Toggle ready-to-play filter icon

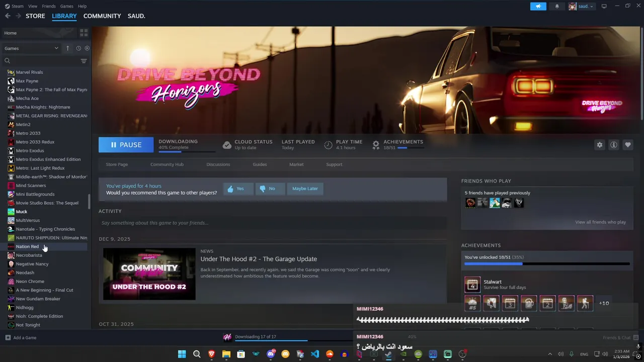tap(87, 48)
